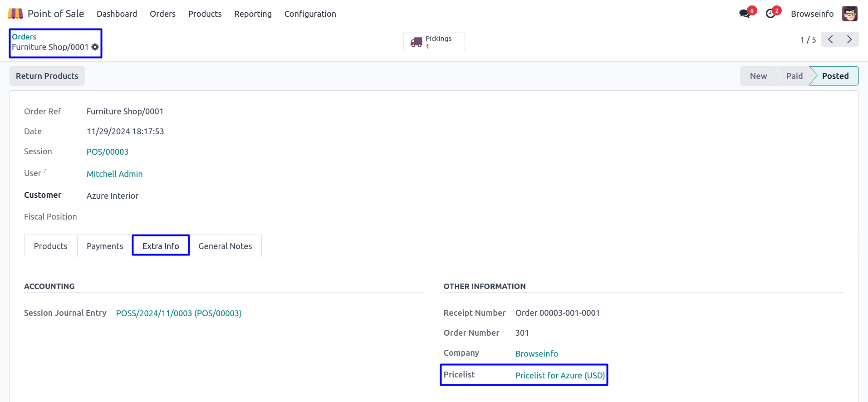Switch to the Payments tab
Screen dimensions: 868x402
point(105,246)
